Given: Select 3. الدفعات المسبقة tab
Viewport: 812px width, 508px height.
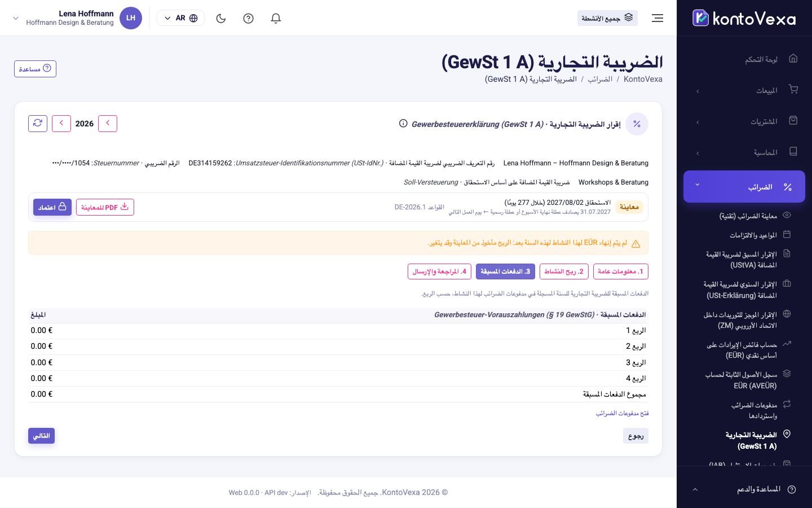Looking at the screenshot, I should (505, 271).
